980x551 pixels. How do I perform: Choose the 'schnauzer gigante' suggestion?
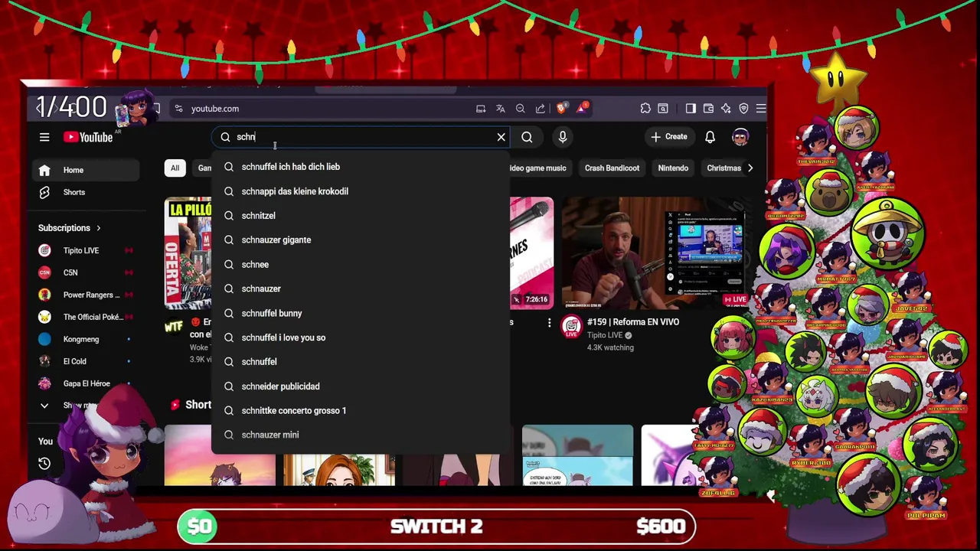(x=361, y=240)
